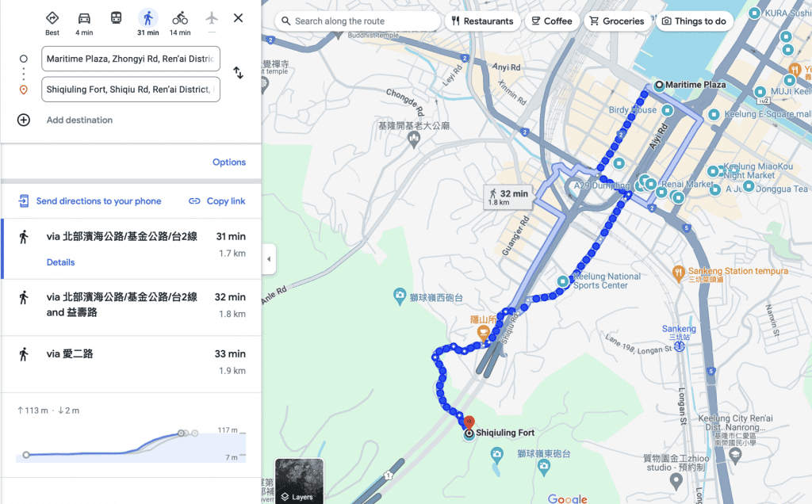The width and height of the screenshot is (812, 504).
Task: Filter by Coffee along the route
Action: tap(551, 21)
